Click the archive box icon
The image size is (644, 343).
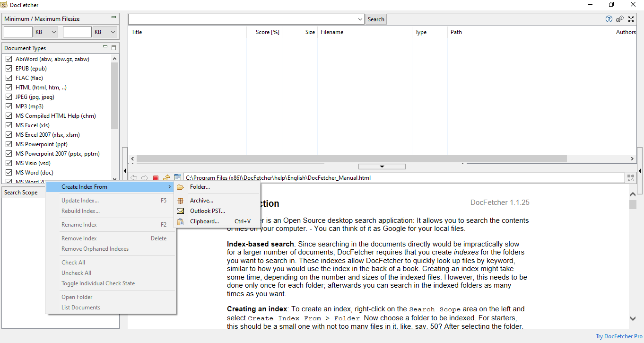tap(180, 201)
